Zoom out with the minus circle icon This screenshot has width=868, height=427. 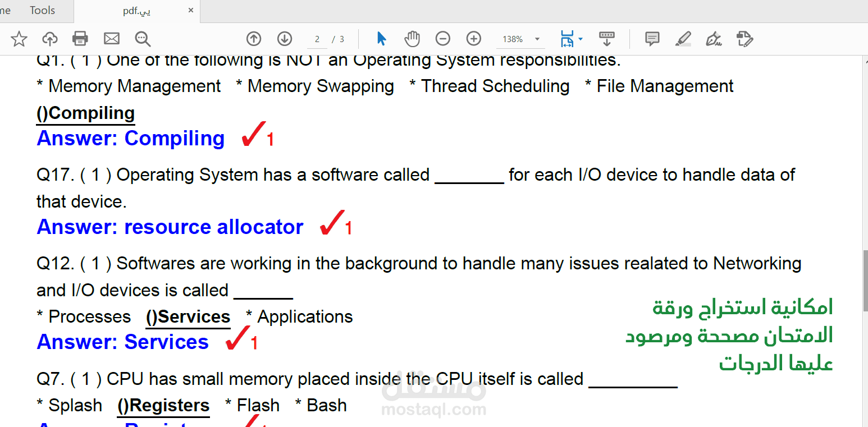pos(443,39)
